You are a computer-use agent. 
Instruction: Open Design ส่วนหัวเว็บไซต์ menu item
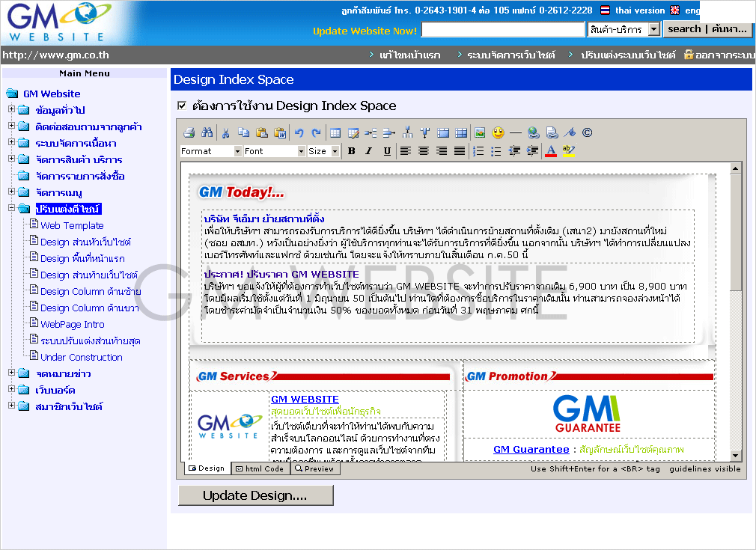click(x=85, y=242)
